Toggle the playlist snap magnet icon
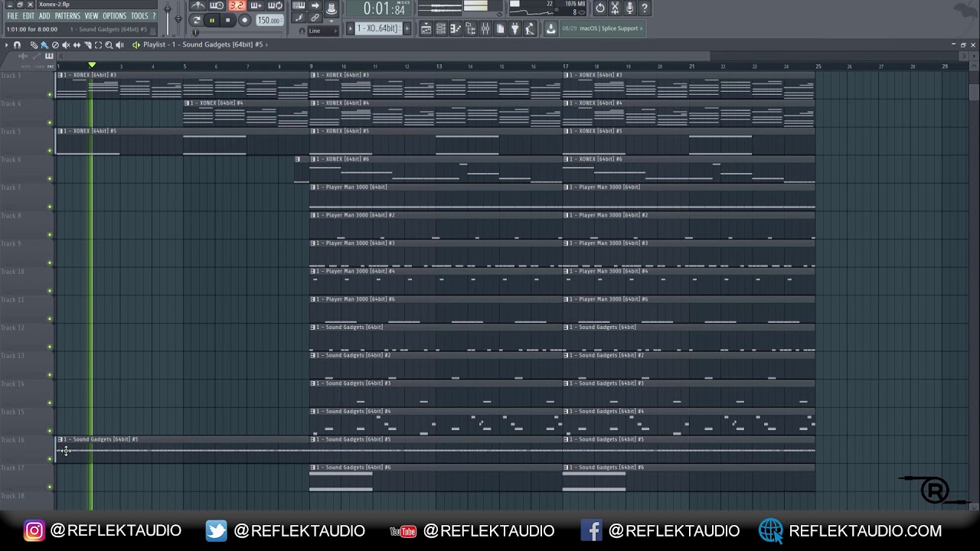This screenshot has height=551, width=980. point(17,45)
